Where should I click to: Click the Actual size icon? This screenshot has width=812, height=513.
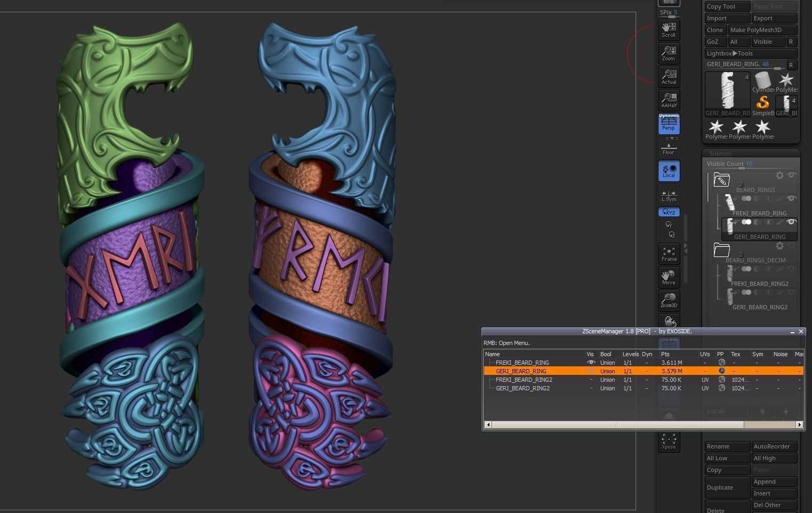coord(669,77)
